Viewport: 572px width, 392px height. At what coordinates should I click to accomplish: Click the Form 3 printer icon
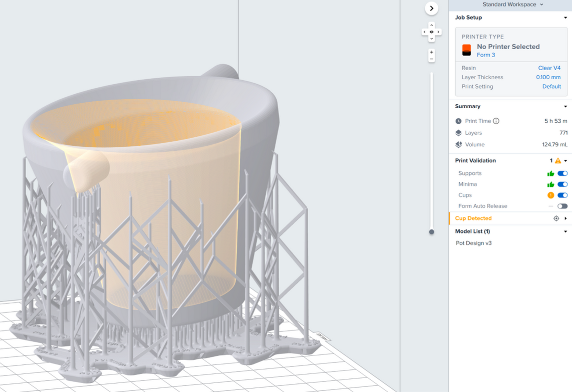466,50
